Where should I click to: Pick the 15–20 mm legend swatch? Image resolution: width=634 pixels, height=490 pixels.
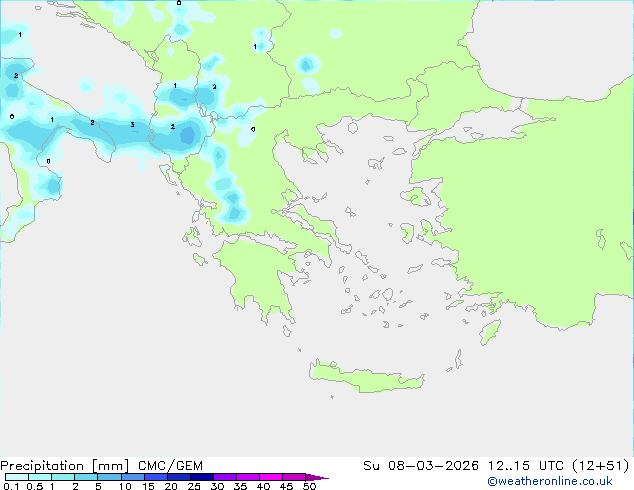click(156, 477)
